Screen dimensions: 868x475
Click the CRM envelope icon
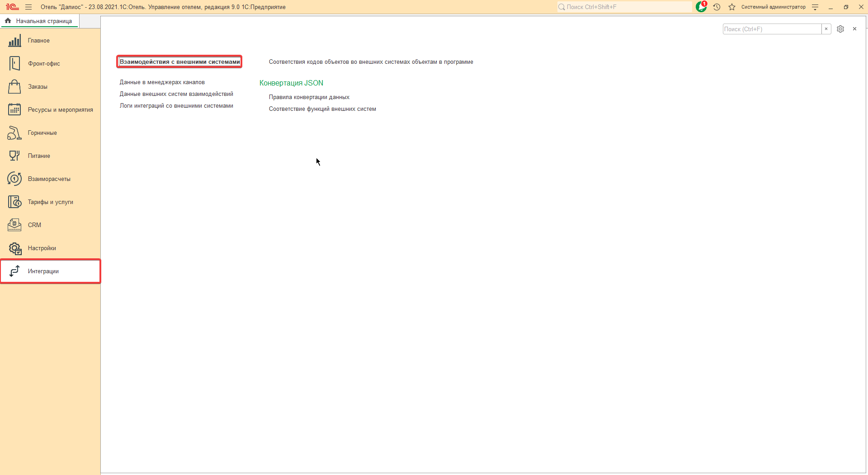[14, 225]
